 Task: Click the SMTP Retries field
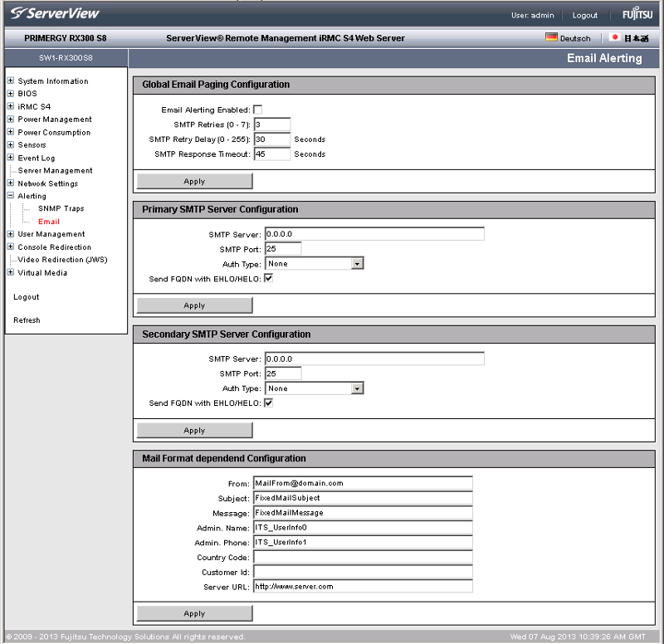point(272,124)
